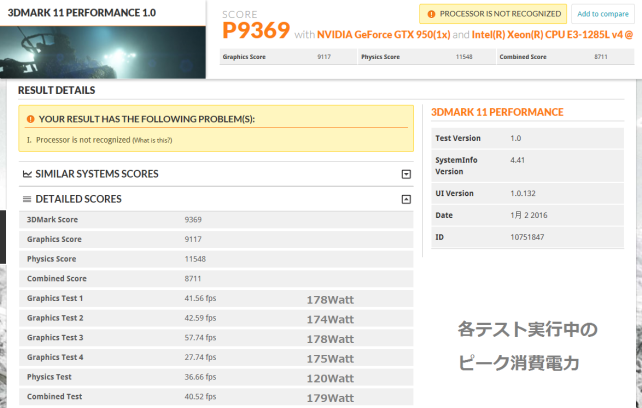Click the Add to compare button

(603, 14)
